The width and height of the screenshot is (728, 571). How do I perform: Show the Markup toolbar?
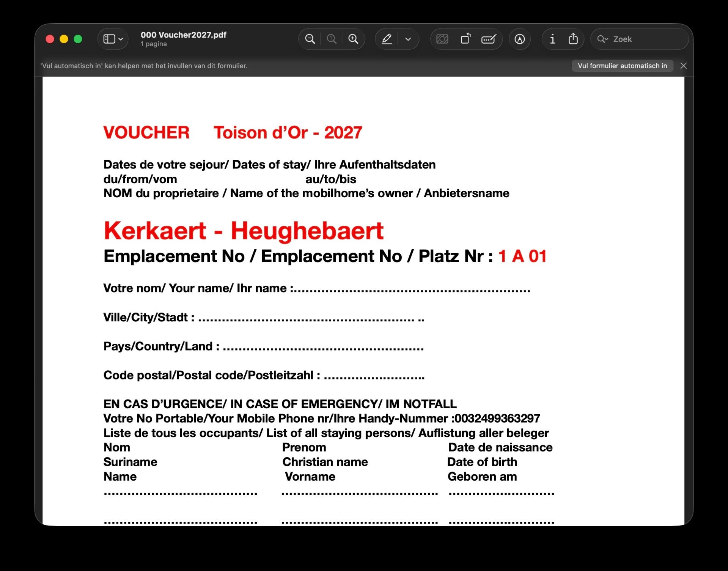(520, 39)
